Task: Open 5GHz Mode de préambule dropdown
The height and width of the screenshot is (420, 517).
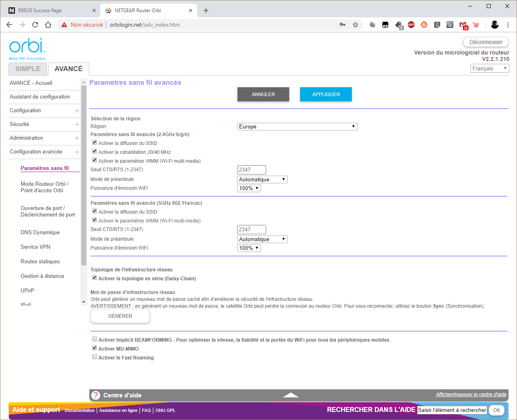Action: 262,239
